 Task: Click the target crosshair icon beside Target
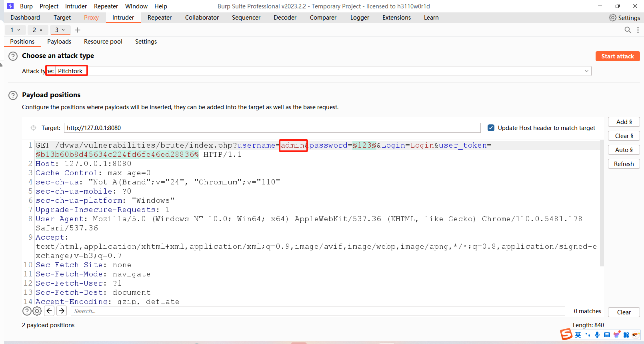pyautogui.click(x=33, y=128)
